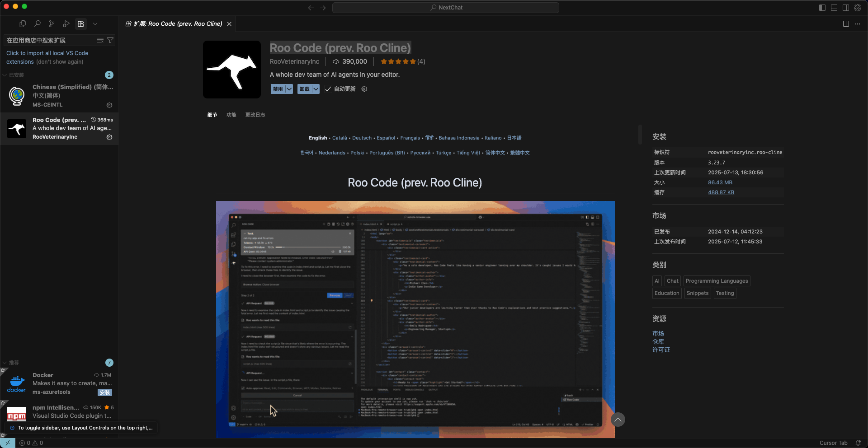Click the gear icon for Roo Code extension

[x=109, y=137]
